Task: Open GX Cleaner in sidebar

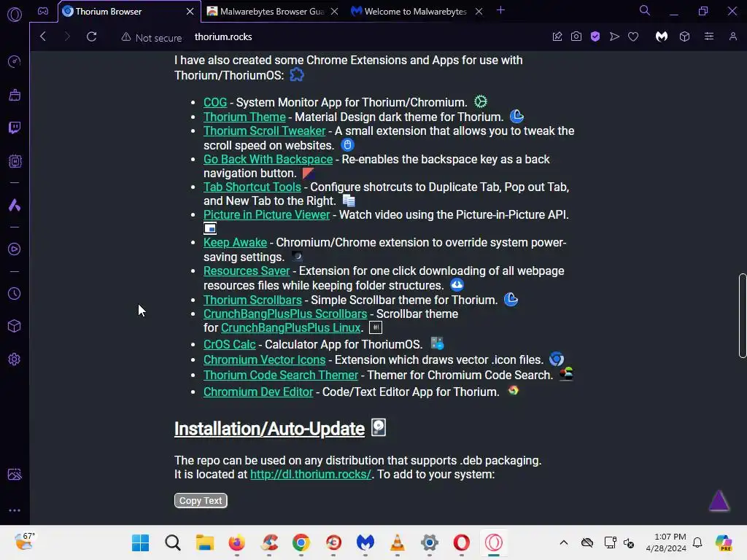Action: click(x=15, y=95)
